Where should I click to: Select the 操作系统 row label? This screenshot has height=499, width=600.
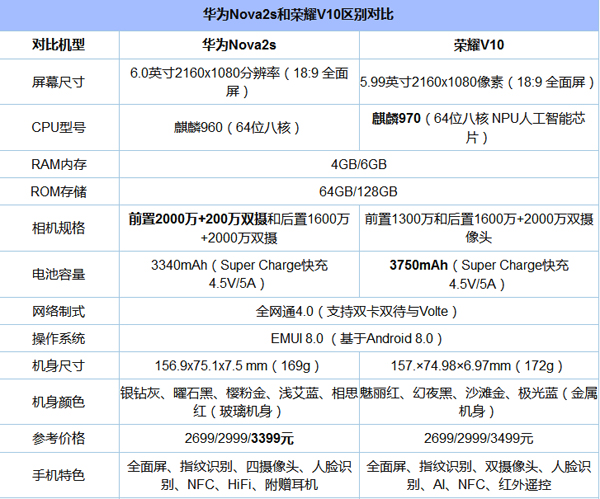(58, 338)
